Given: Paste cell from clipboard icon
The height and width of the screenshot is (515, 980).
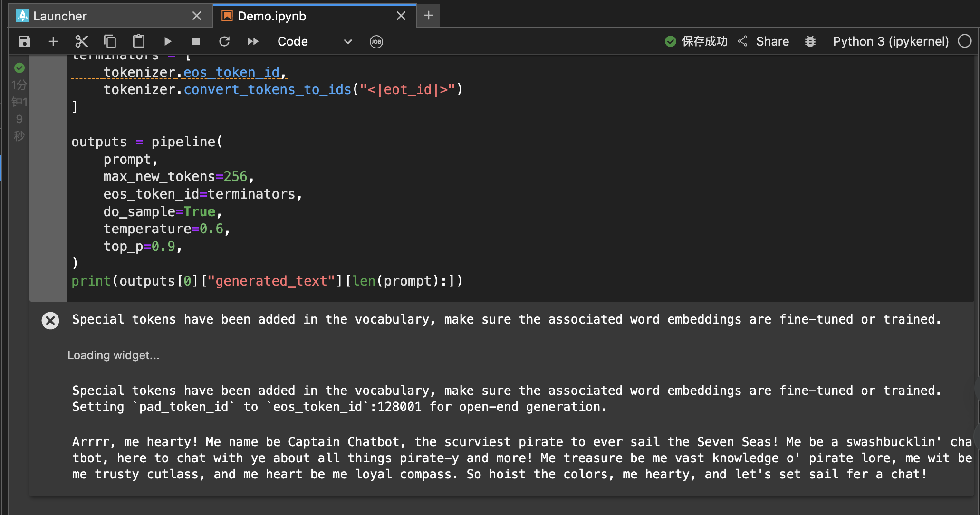Looking at the screenshot, I should coord(139,41).
